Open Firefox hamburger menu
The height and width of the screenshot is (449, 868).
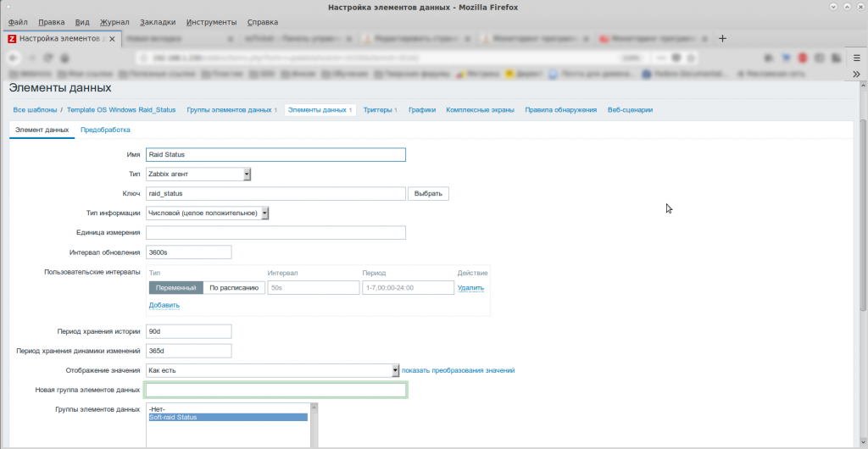click(x=856, y=58)
